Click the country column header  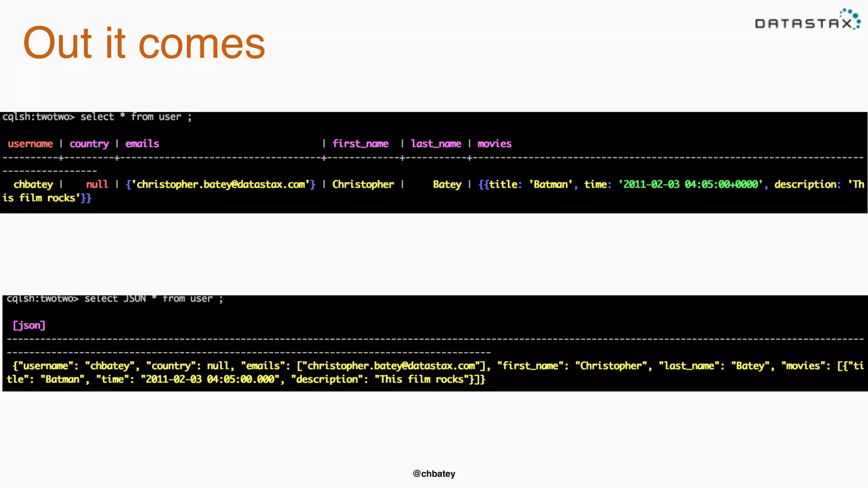(89, 144)
